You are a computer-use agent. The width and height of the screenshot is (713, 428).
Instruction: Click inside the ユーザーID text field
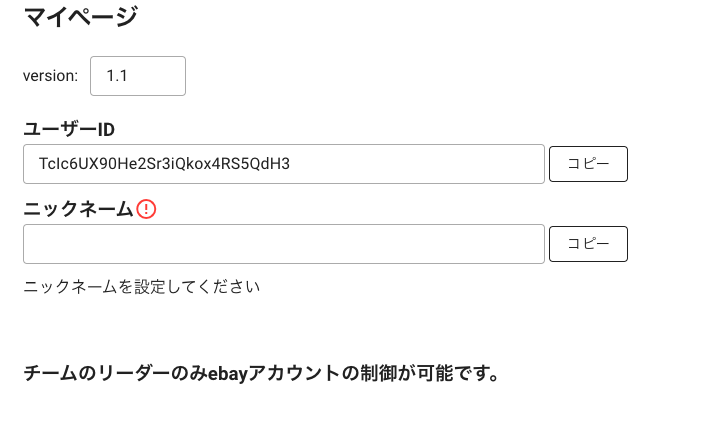[x=284, y=164]
